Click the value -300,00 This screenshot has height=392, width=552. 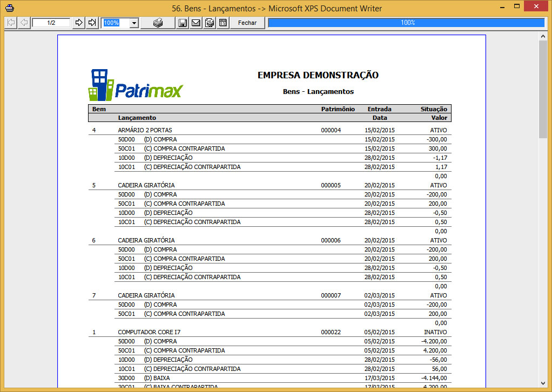[436, 139]
